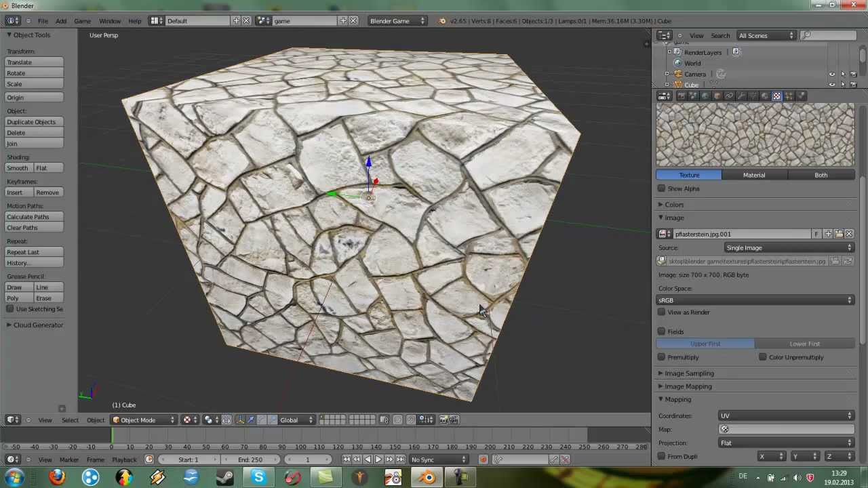
Task: Open the Flat projection dropdown
Action: click(787, 443)
